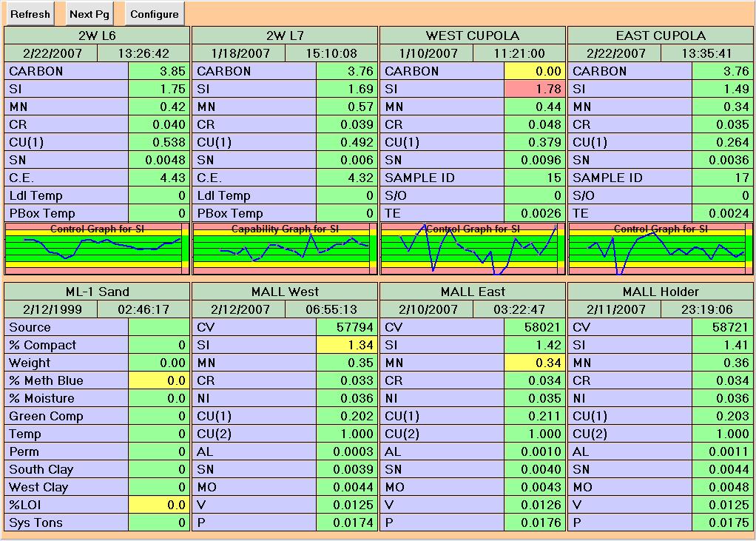Click ML-1 Sand %LOI value 0.0
The height and width of the screenshot is (541, 756).
coord(158,505)
